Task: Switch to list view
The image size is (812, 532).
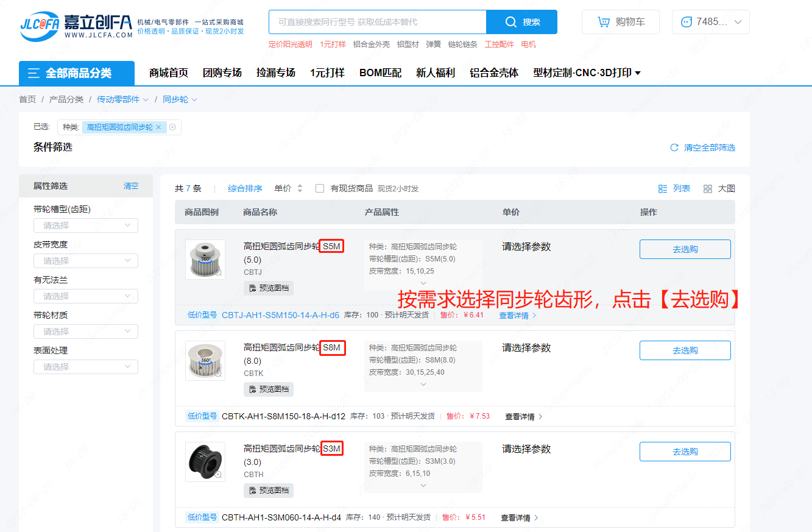Action: (674, 189)
